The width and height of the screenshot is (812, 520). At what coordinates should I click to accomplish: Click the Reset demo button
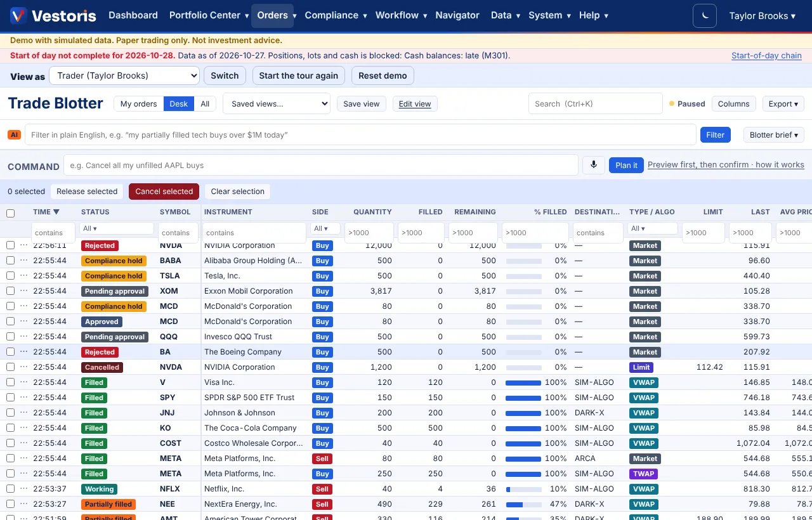click(383, 75)
